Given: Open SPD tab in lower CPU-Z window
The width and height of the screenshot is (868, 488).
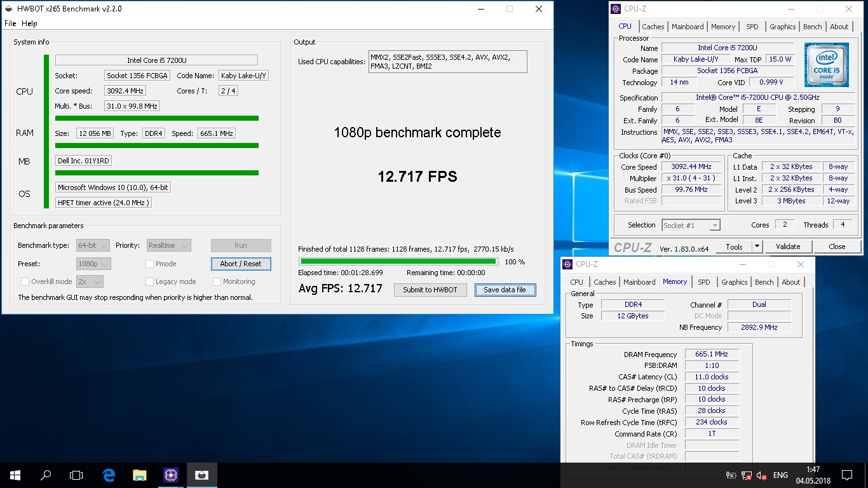Looking at the screenshot, I should click(704, 282).
